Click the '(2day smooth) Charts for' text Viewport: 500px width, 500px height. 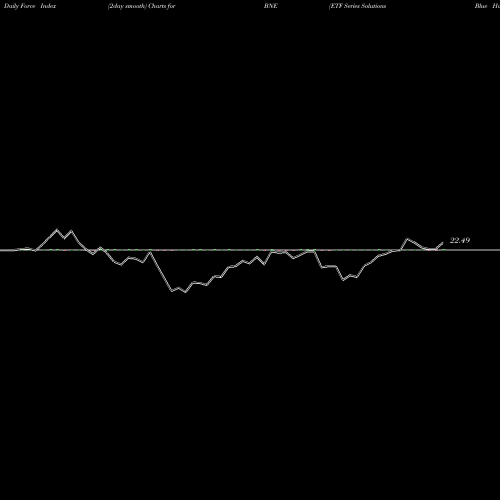click(x=142, y=6)
